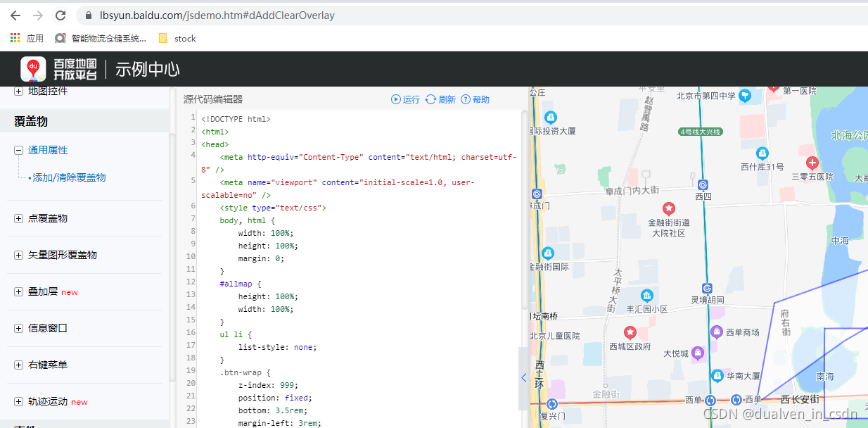Open the 应用 apps bookmark
This screenshot has height=428, width=868.
(27, 38)
